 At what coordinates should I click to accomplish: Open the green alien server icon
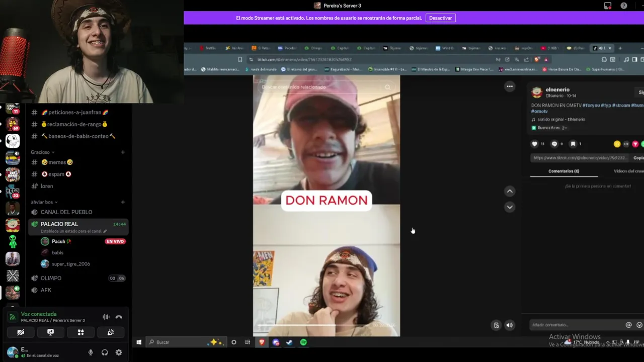[x=13, y=242]
